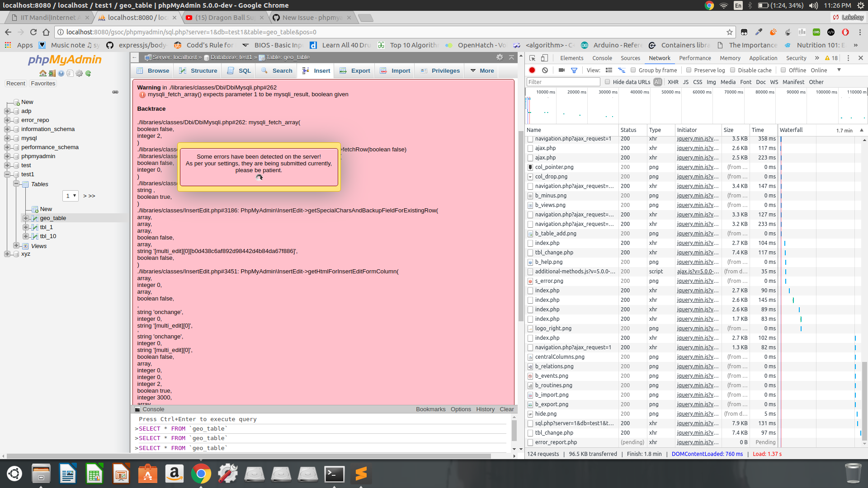
Task: Start screenshot capture with camera icon in DevTools
Action: 561,70
